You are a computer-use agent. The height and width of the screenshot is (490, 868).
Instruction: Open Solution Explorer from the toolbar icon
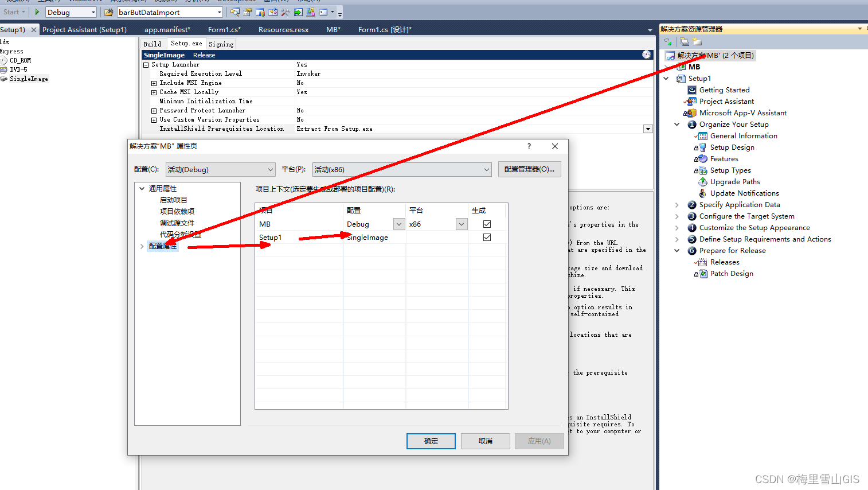[x=235, y=12]
